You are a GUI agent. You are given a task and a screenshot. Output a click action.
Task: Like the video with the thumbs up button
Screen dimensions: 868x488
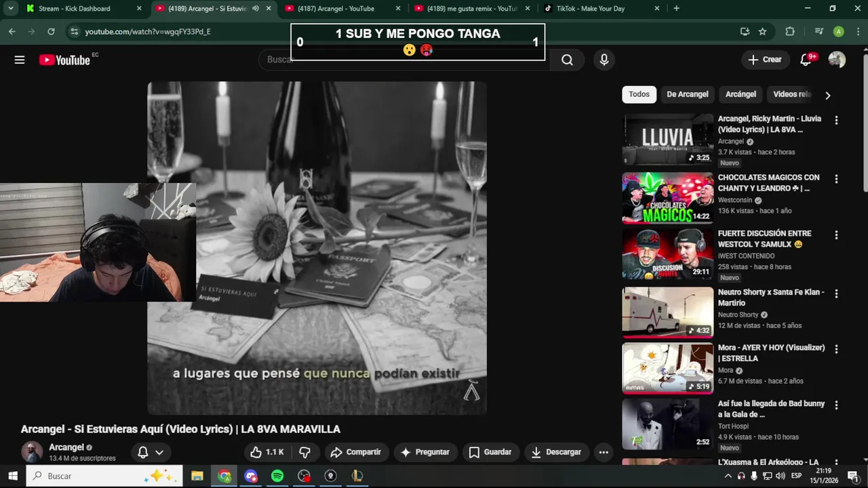(x=267, y=452)
